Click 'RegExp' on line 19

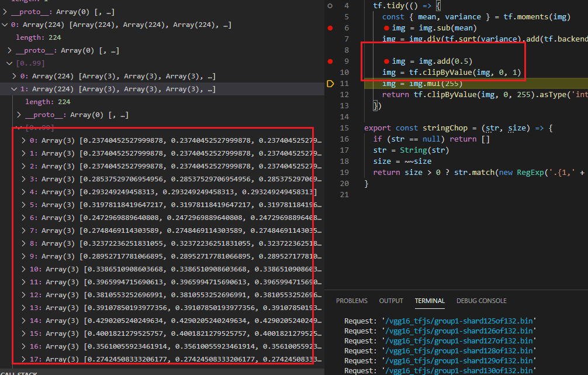[x=530, y=173]
